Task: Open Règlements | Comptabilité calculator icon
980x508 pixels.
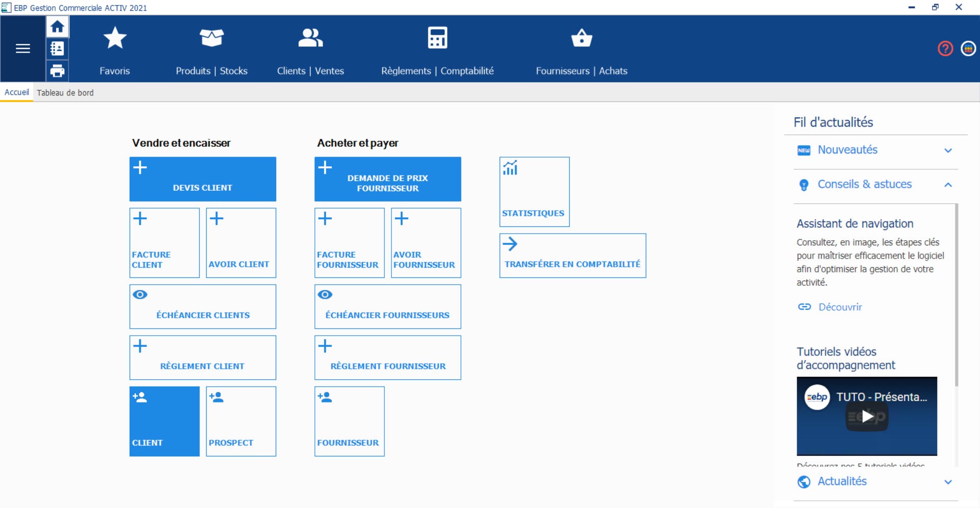Action: tap(437, 38)
